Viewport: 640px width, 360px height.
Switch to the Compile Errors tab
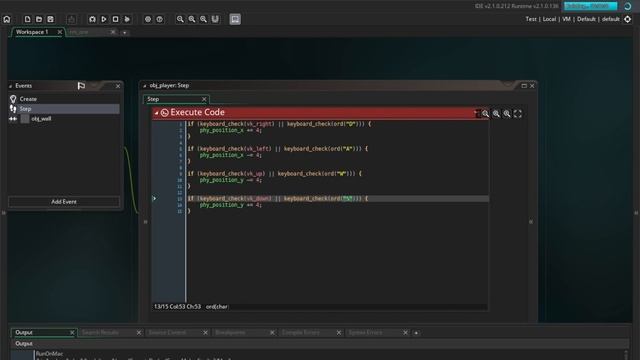click(x=301, y=333)
